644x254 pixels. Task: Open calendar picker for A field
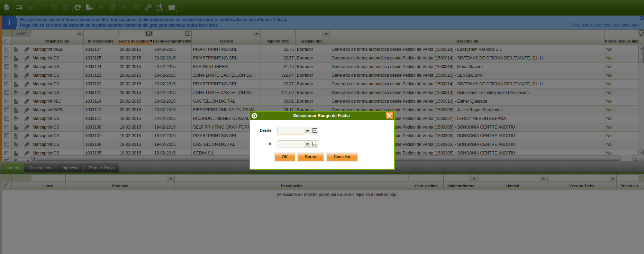[x=315, y=144]
